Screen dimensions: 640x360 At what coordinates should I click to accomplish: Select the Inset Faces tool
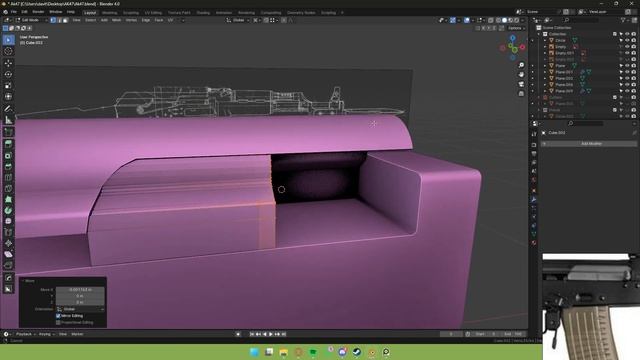[x=8, y=156]
